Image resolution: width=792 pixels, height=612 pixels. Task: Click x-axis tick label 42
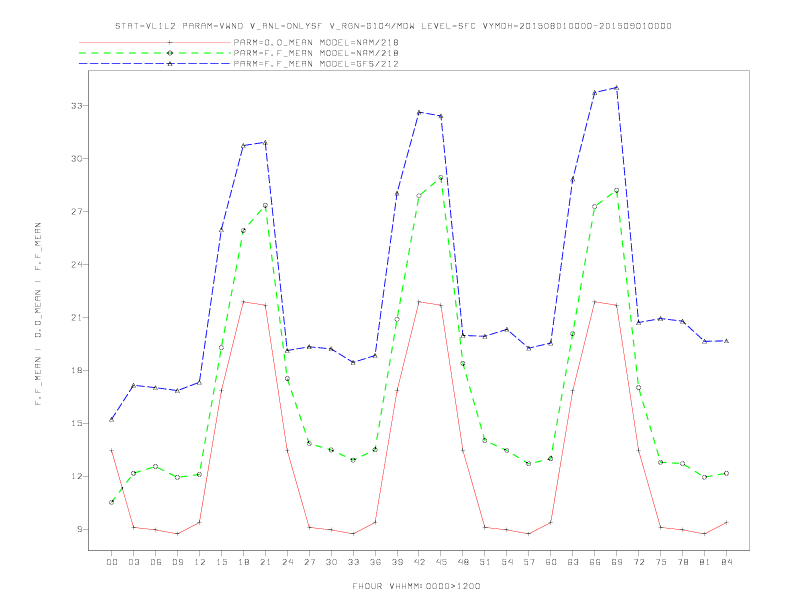pos(419,562)
